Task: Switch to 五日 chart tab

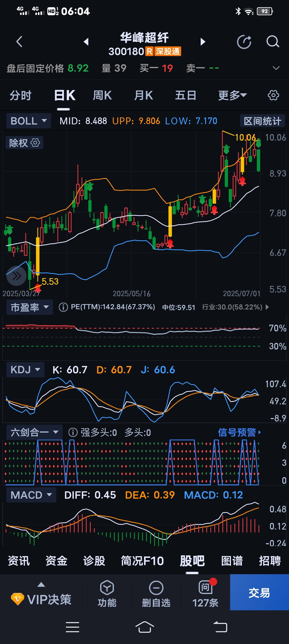Action: click(x=186, y=95)
